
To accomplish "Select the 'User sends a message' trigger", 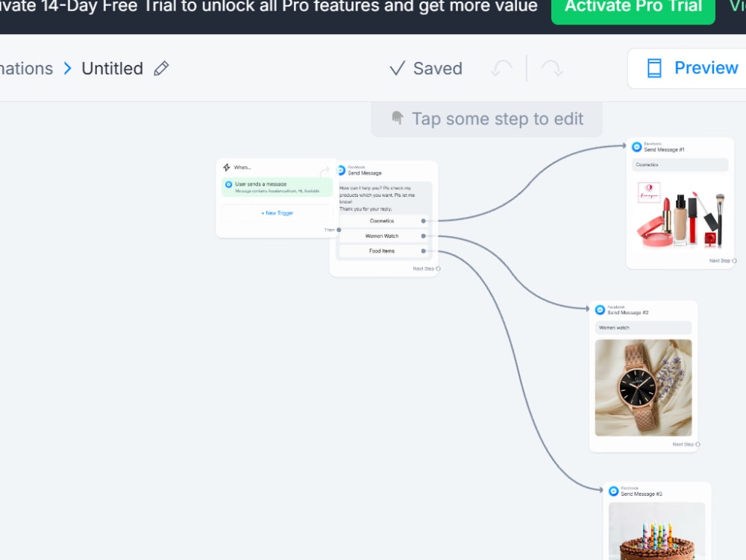I will (278, 187).
